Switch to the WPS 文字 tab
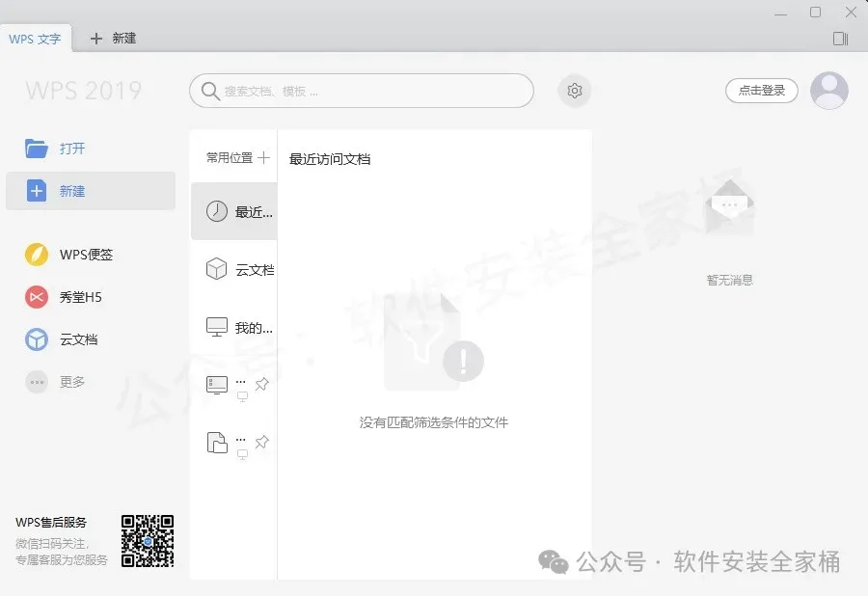 (x=35, y=39)
